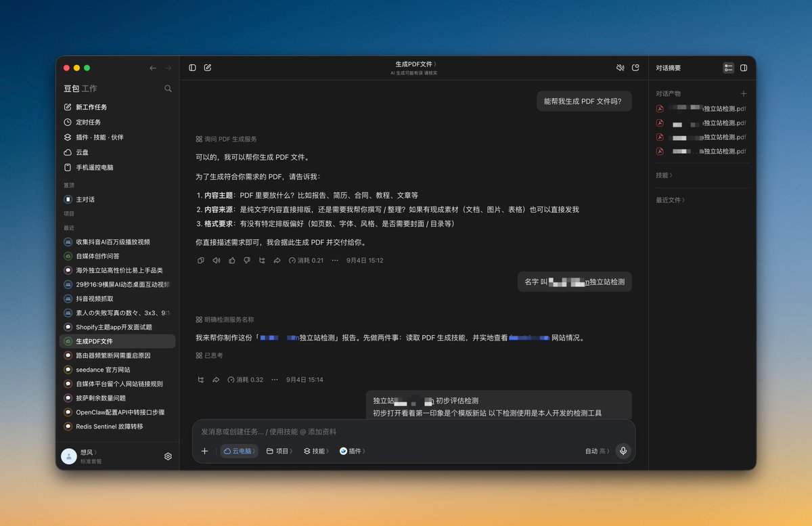Read aloud the 15:12 reply with the speaker icon
This screenshot has width=812, height=526.
[216, 260]
